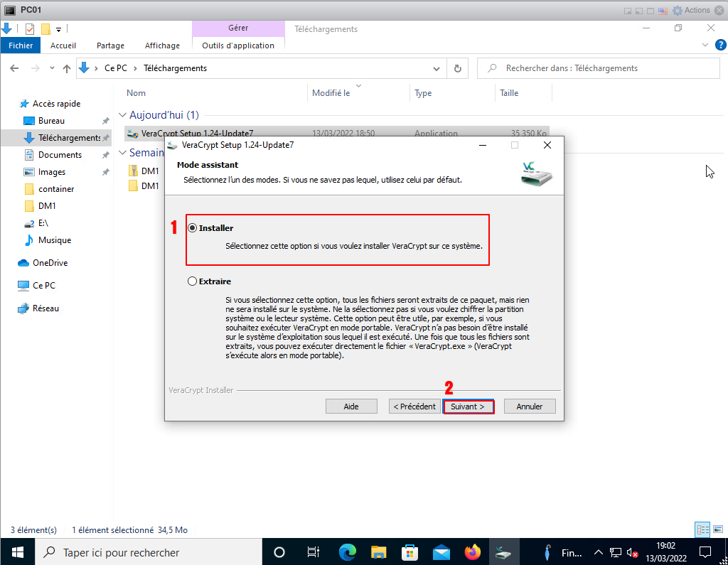Viewport: 728px width, 565px height.
Task: Open the Fichier menu
Action: point(21,45)
